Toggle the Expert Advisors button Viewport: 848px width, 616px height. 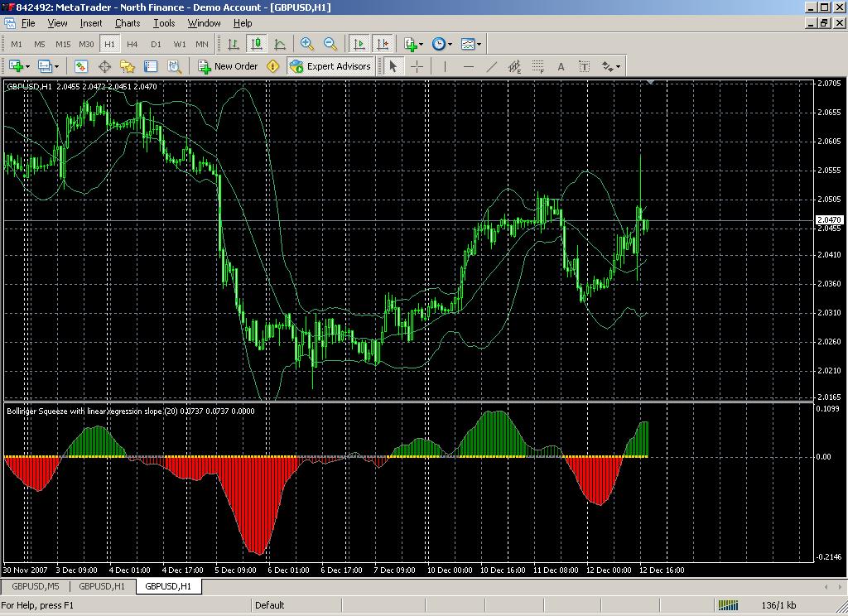point(330,66)
